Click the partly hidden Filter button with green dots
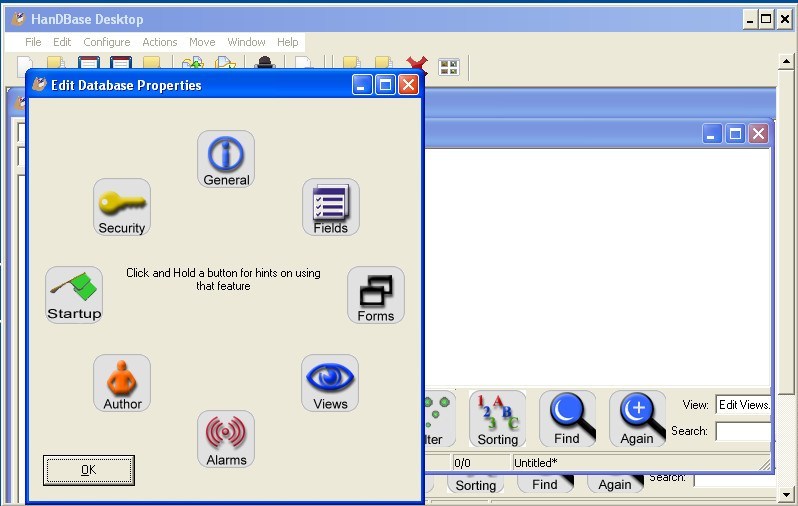798x506 pixels. point(440,419)
